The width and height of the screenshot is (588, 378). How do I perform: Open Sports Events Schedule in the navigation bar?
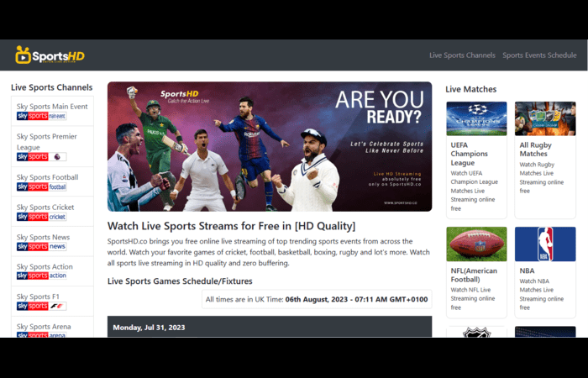539,55
